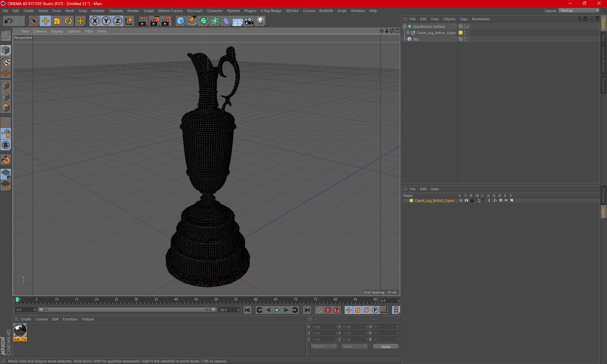
Task: Switch to Points mode
Action: (6, 85)
